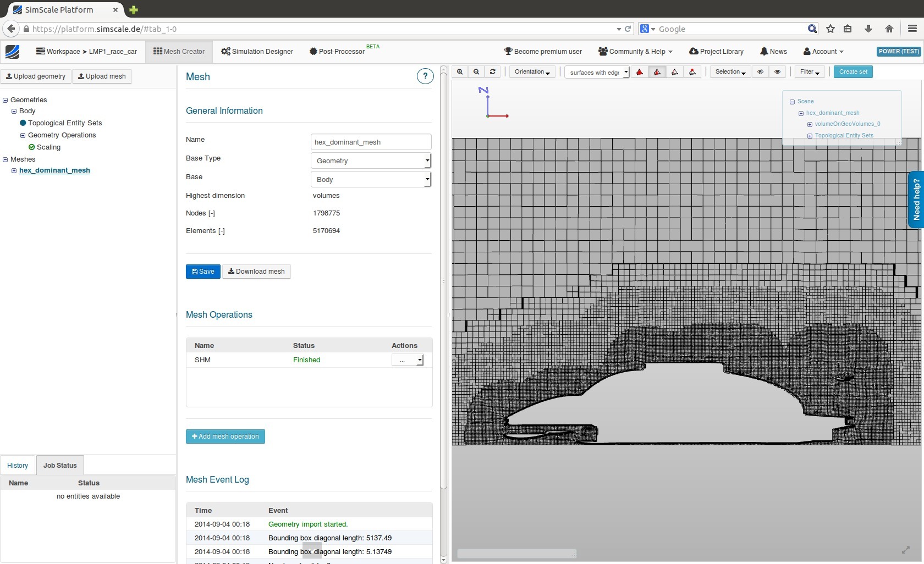The height and width of the screenshot is (564, 924).
Task: Click the News bell icon
Action: [x=765, y=51]
